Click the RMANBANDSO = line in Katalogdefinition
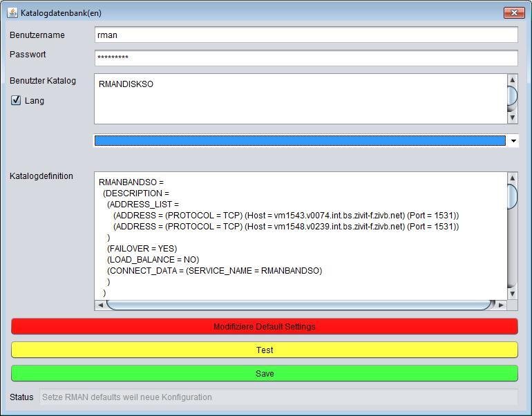This screenshot has width=532, height=416. point(131,182)
